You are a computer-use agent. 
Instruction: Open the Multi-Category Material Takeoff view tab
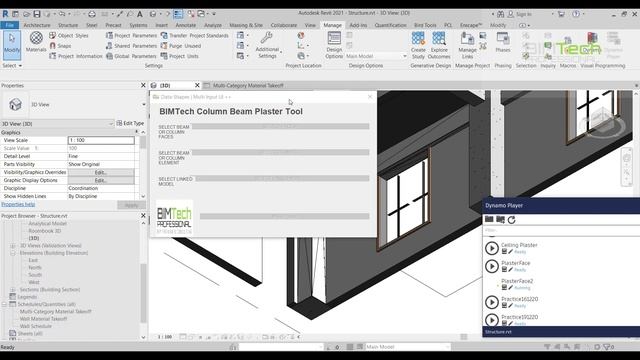point(248,85)
